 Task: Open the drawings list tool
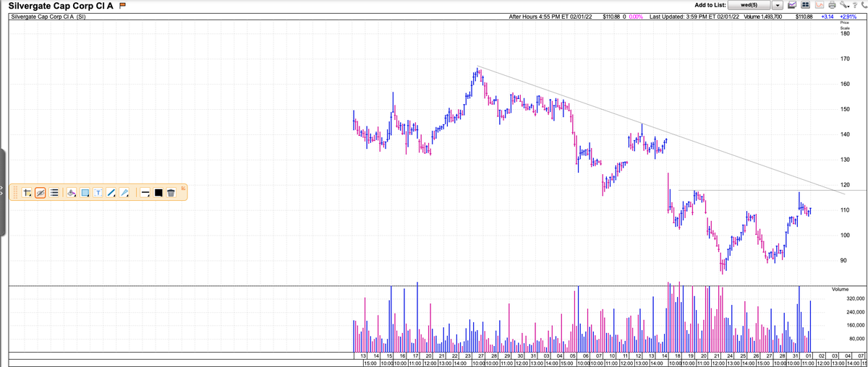tap(54, 193)
